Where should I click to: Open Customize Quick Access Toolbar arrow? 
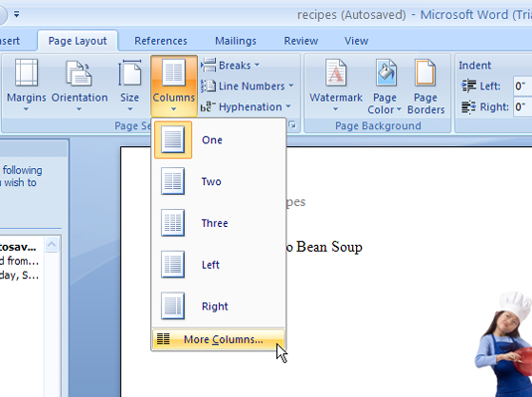tap(16, 14)
